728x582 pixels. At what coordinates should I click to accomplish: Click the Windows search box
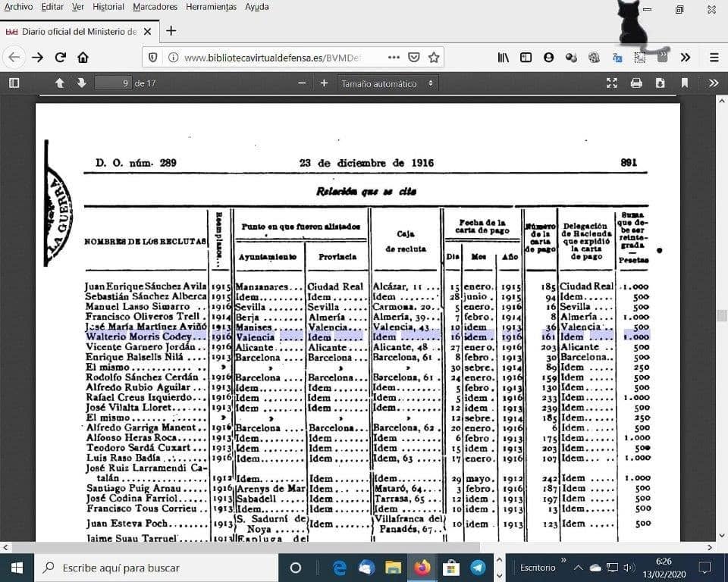[x=156, y=568]
